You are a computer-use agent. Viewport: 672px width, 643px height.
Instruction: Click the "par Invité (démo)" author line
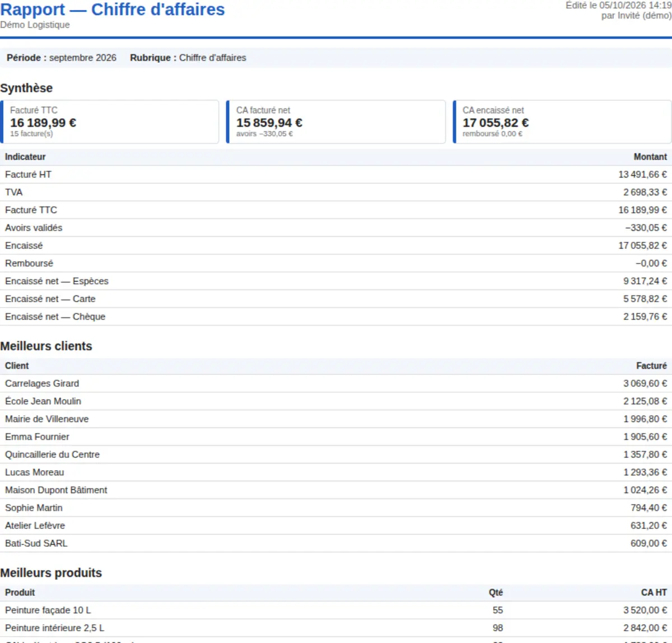(636, 16)
